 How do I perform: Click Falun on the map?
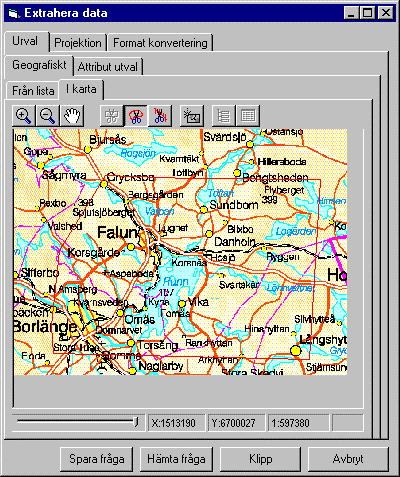117,233
